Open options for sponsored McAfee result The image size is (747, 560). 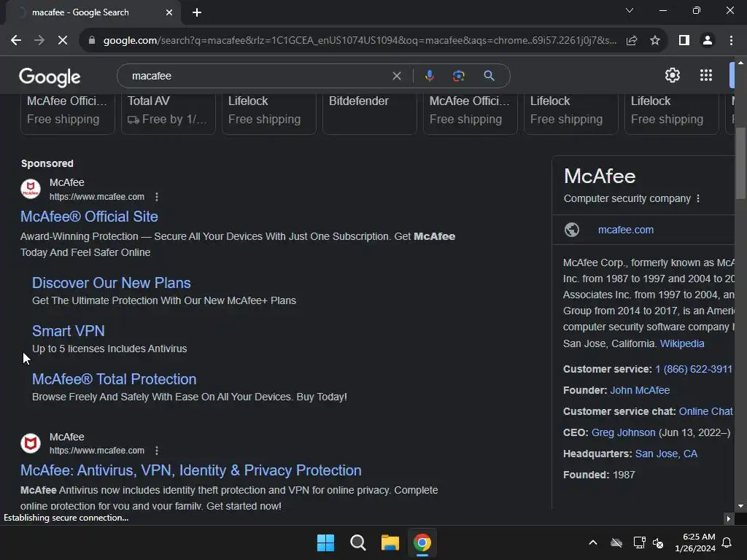point(157,197)
